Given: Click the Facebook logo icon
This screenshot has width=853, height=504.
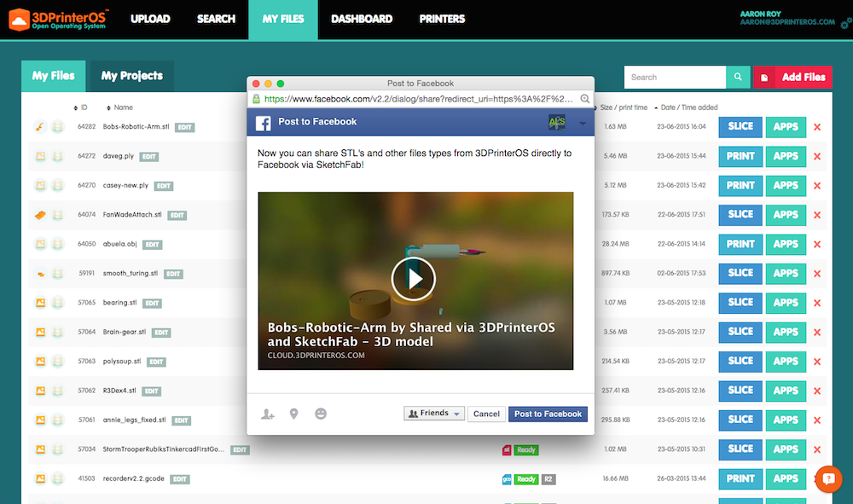Looking at the screenshot, I should coord(264,123).
